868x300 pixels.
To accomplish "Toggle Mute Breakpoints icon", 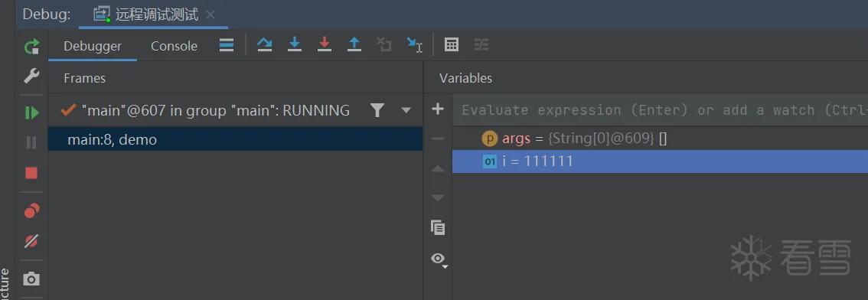I will [31, 241].
